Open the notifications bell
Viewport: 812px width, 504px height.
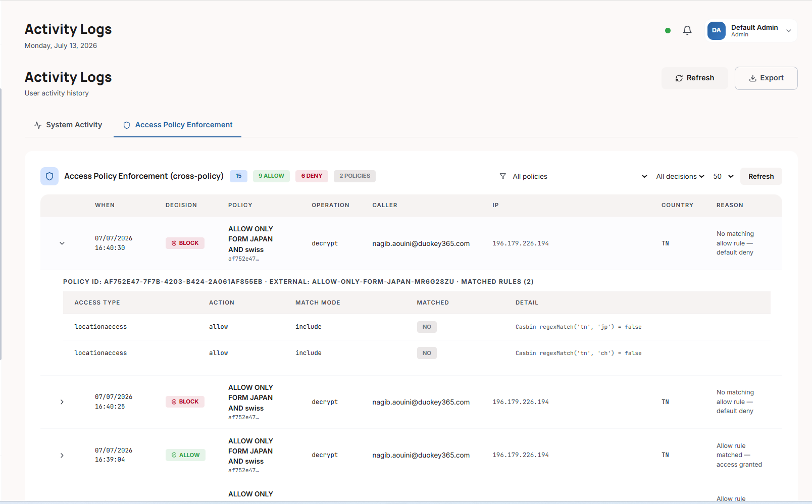(687, 30)
